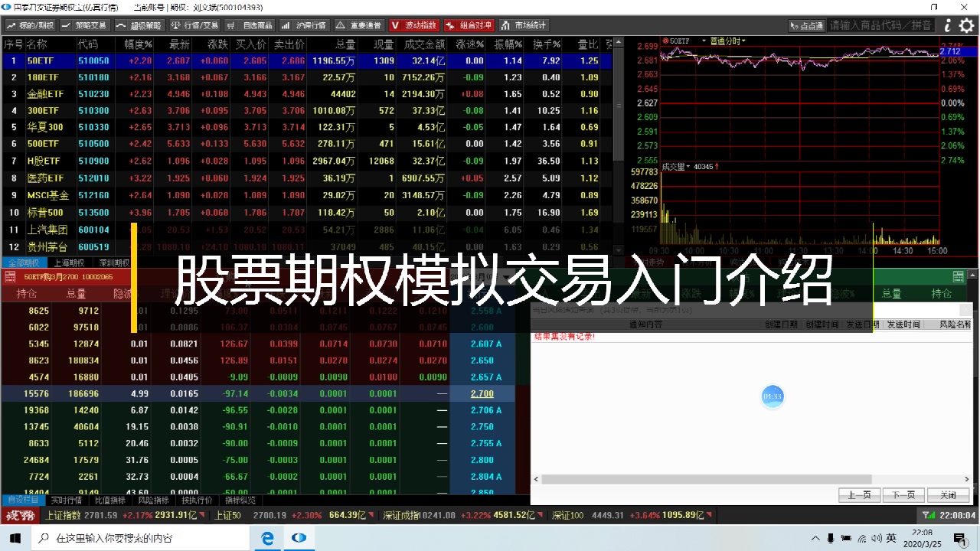Open the 市场统计 toolbar button
Viewport: 980px width, 551px height.
524,25
